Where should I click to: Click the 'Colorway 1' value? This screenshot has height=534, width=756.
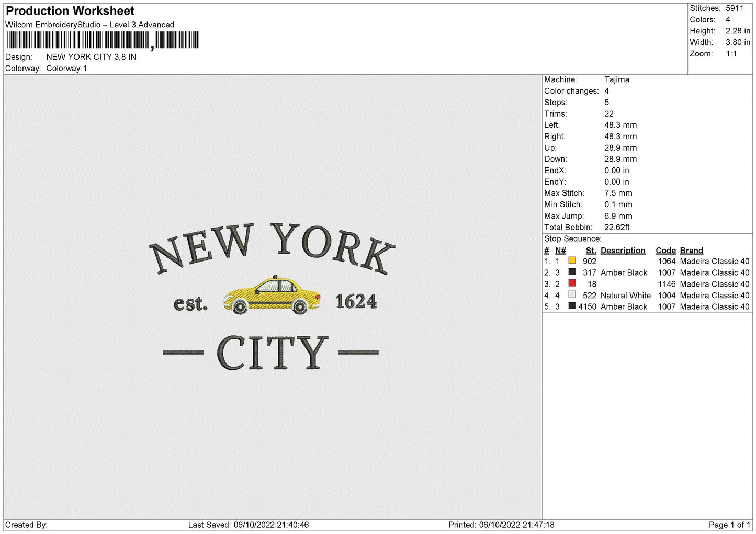[x=66, y=69]
